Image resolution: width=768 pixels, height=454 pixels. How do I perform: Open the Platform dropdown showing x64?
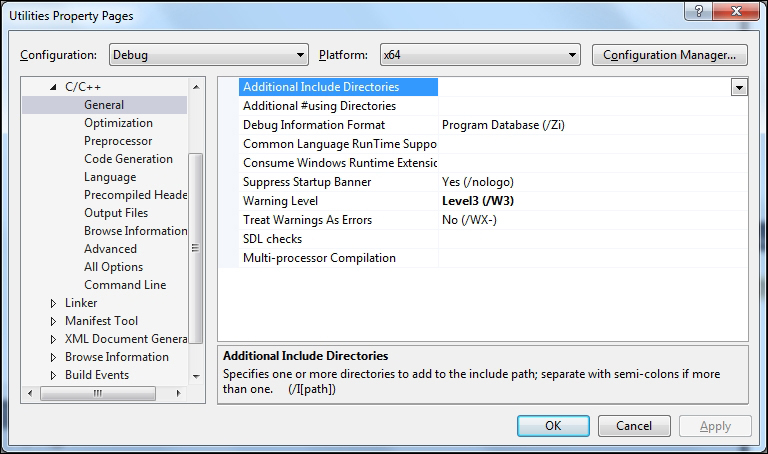(480, 55)
